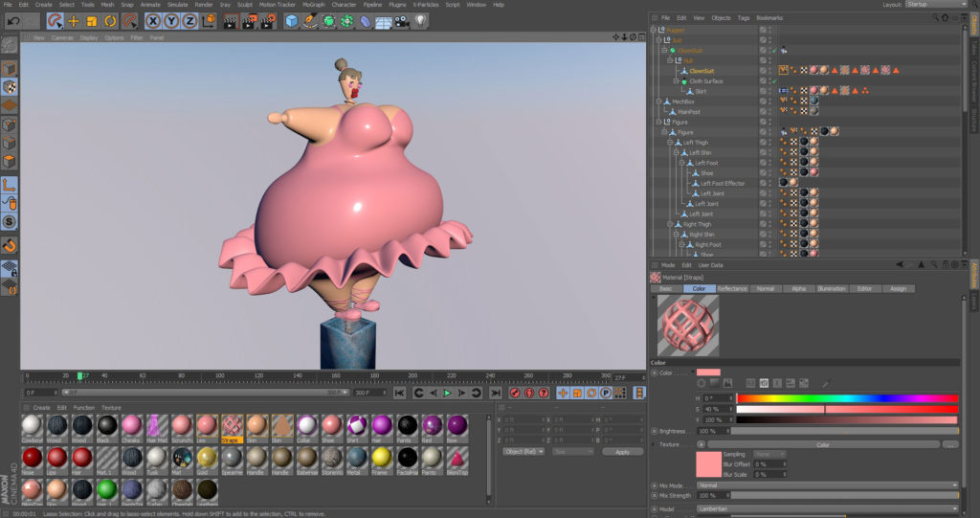The image size is (980, 518).
Task: Jump to the end of the animation
Action: [495, 393]
